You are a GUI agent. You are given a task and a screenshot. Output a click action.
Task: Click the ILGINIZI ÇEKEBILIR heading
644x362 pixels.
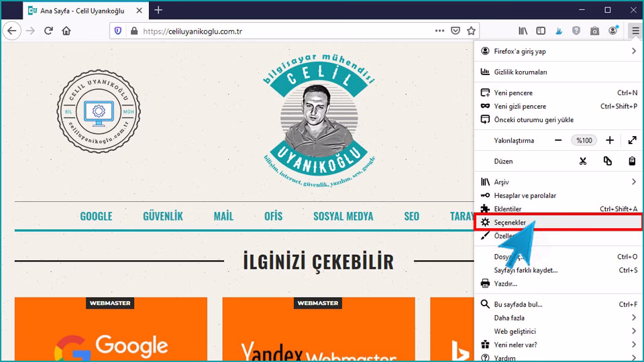319,261
